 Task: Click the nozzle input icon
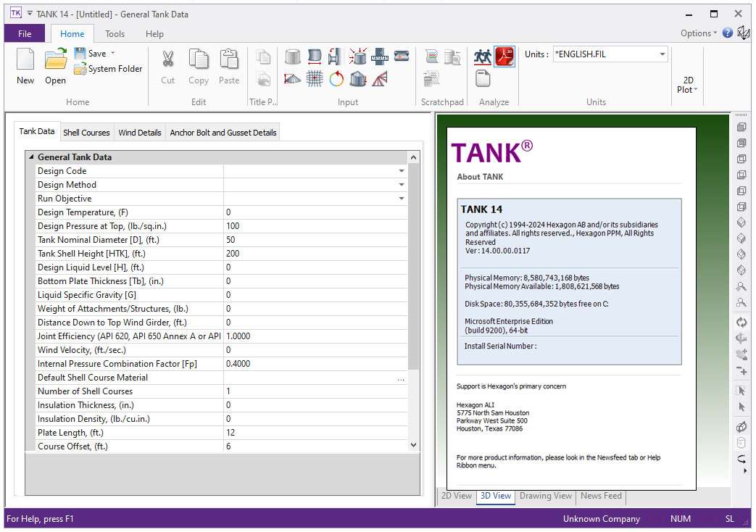[x=336, y=57]
